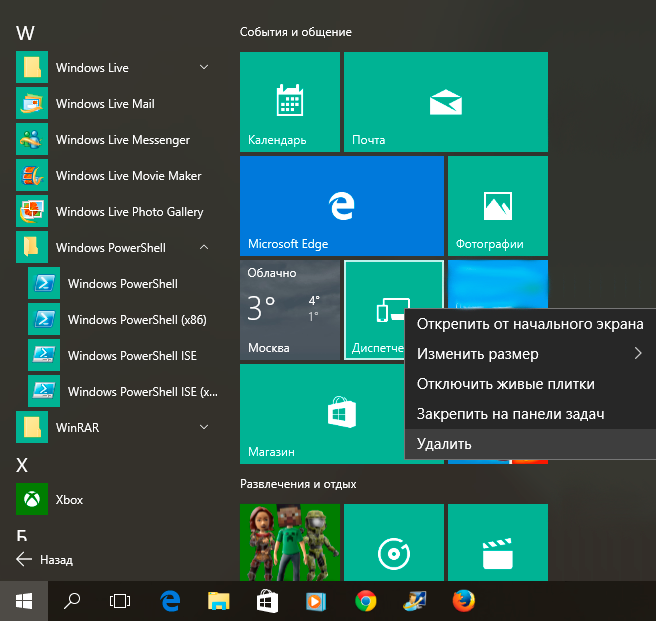
Task: Open the Movies tile with clapperboard icon
Action: click(498, 542)
